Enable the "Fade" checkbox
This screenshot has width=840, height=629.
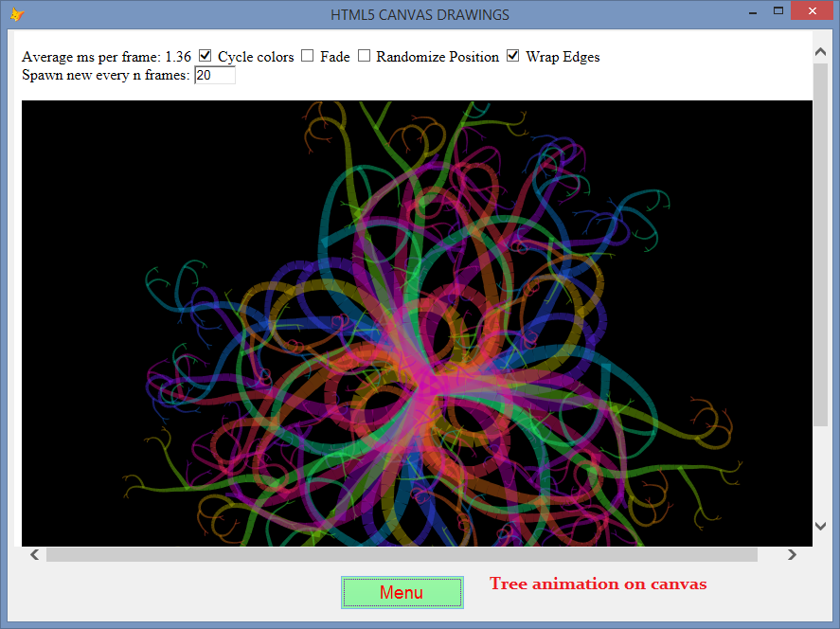click(x=307, y=56)
